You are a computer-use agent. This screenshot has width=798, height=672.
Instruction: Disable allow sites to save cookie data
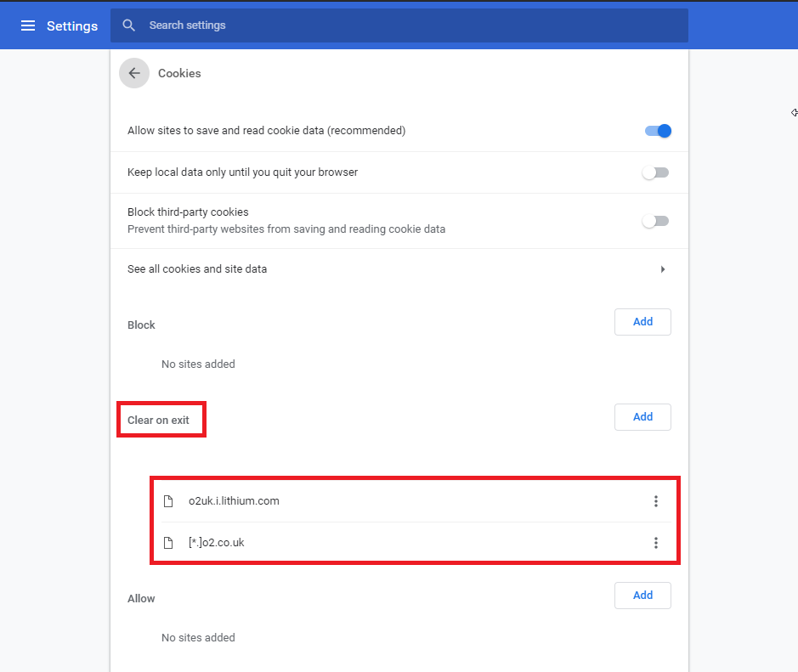(657, 131)
